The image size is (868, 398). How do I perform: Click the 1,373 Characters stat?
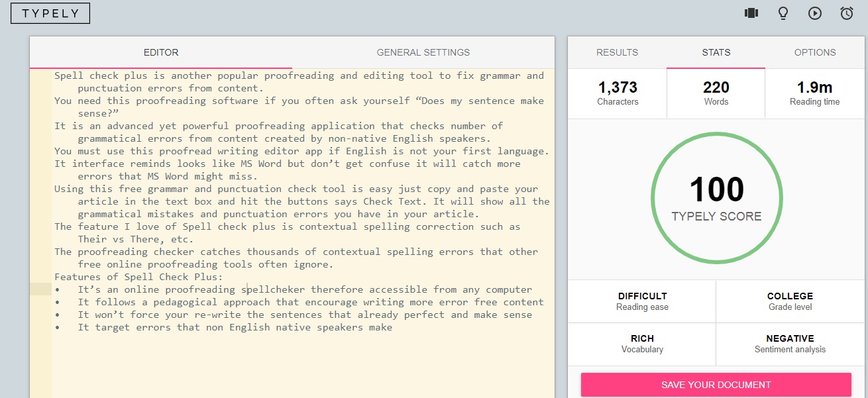pos(618,93)
